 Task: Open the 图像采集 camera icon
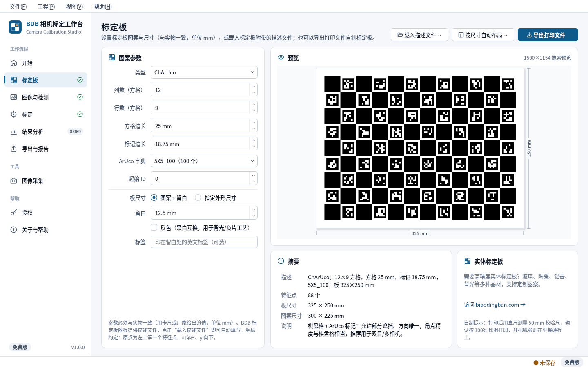[x=14, y=181]
